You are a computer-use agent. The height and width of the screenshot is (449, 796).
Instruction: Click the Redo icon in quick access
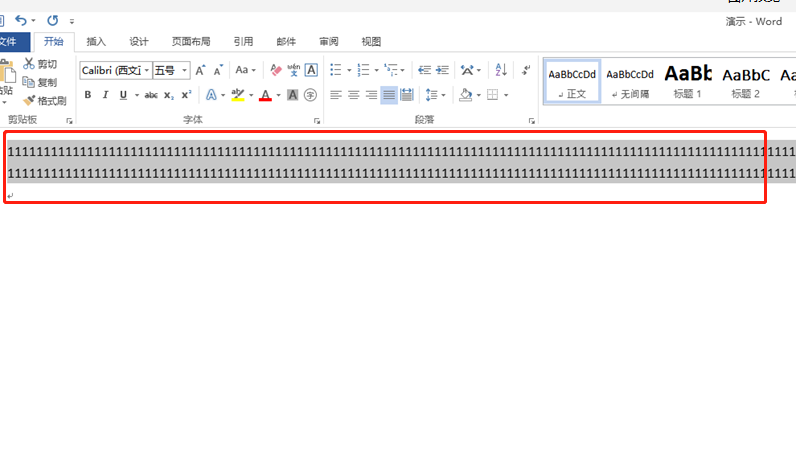(x=52, y=20)
